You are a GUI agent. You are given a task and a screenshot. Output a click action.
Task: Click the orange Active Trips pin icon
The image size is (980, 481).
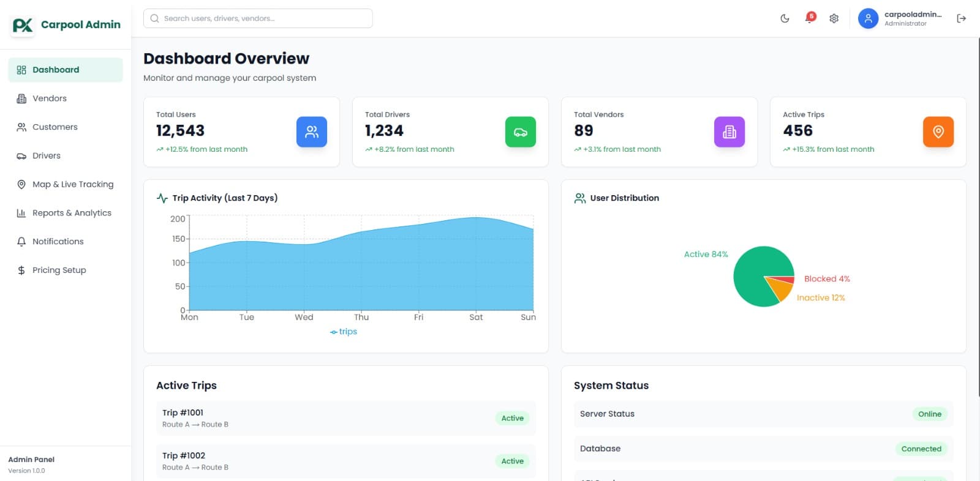(938, 132)
